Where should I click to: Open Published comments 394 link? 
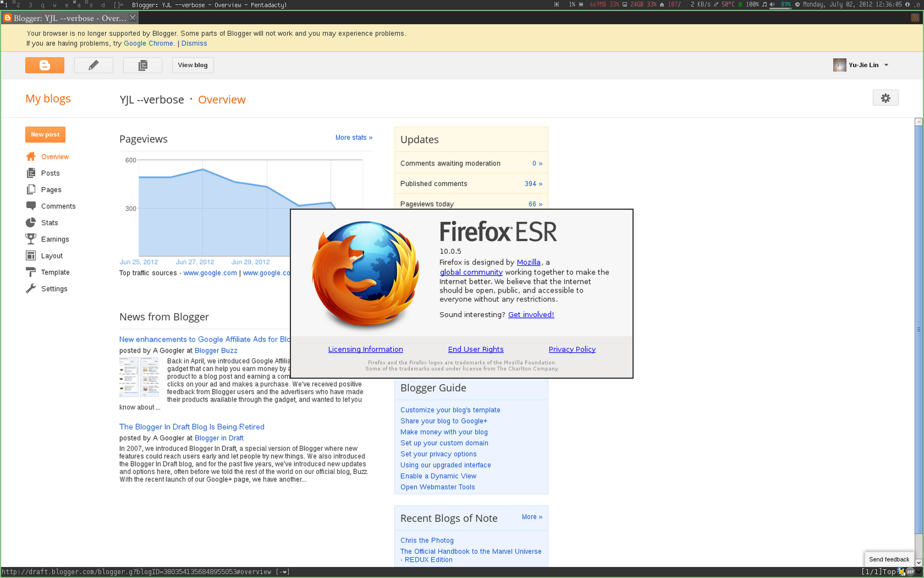pos(534,184)
